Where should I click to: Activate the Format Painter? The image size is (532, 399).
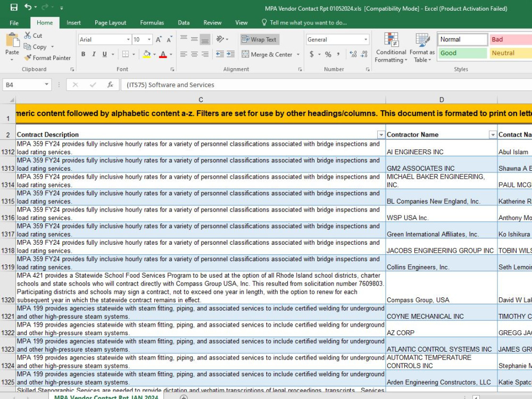(x=47, y=58)
